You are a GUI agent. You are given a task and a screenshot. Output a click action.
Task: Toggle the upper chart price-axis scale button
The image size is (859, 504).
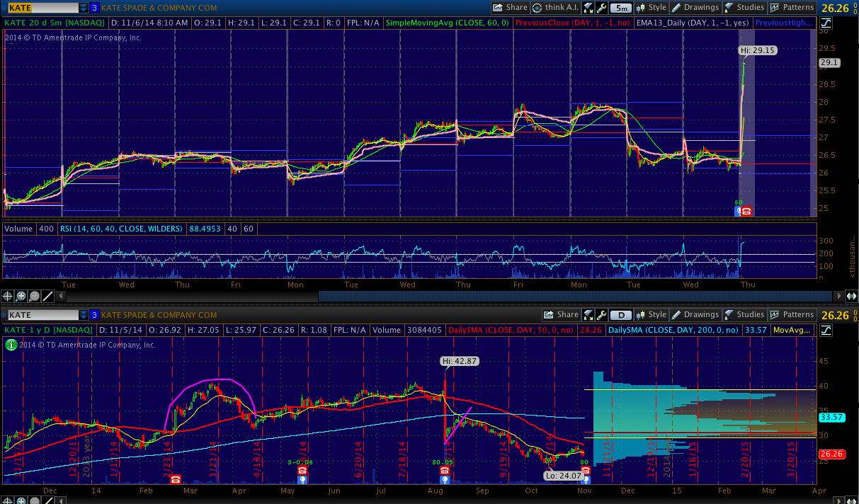pos(826,23)
